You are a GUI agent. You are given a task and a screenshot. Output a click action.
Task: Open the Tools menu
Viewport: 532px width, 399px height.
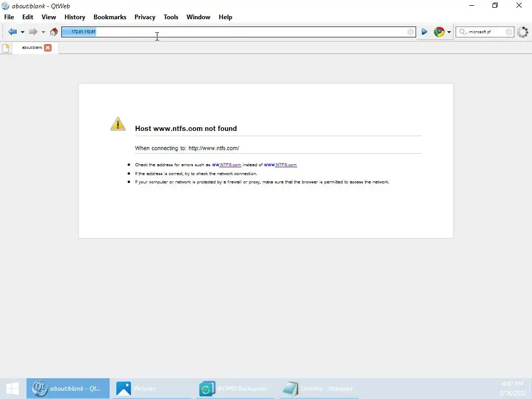[171, 17]
